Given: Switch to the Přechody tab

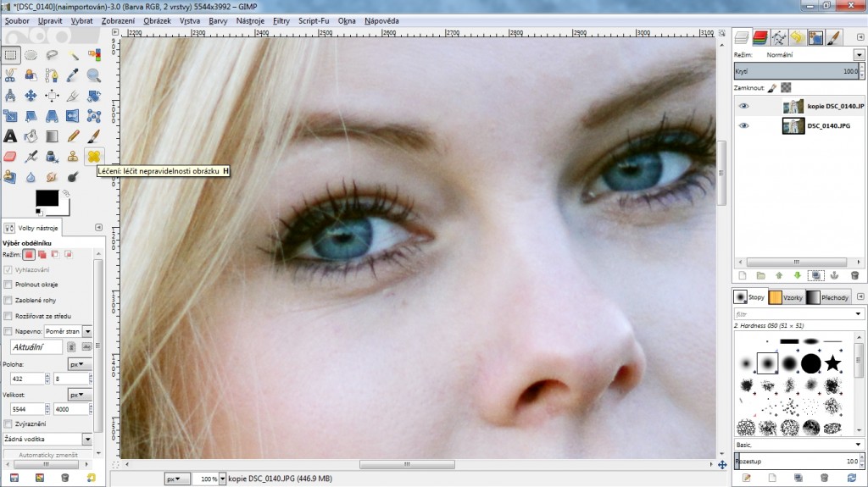Looking at the screenshot, I should tap(828, 297).
